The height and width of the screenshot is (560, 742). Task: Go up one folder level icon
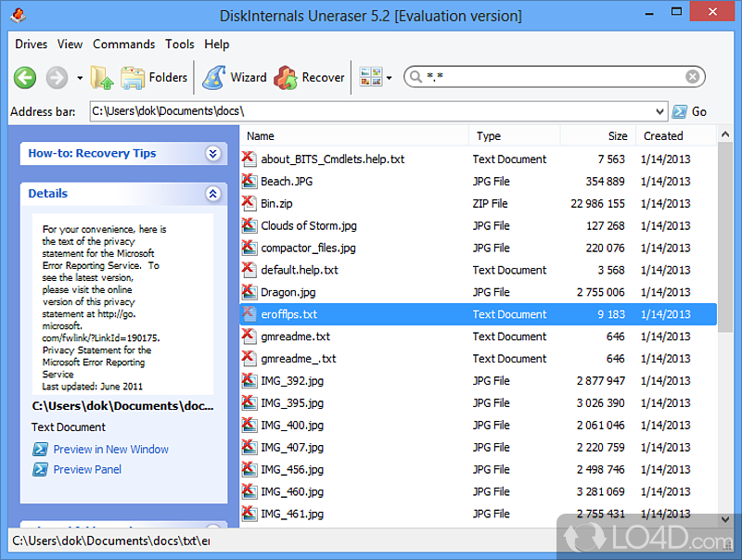click(101, 78)
